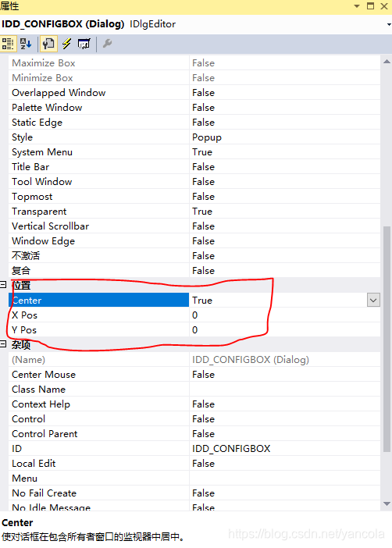The height and width of the screenshot is (548, 392).
Task: Open the IDD_CONFIGBOX object selector dropdown
Action: (389, 24)
